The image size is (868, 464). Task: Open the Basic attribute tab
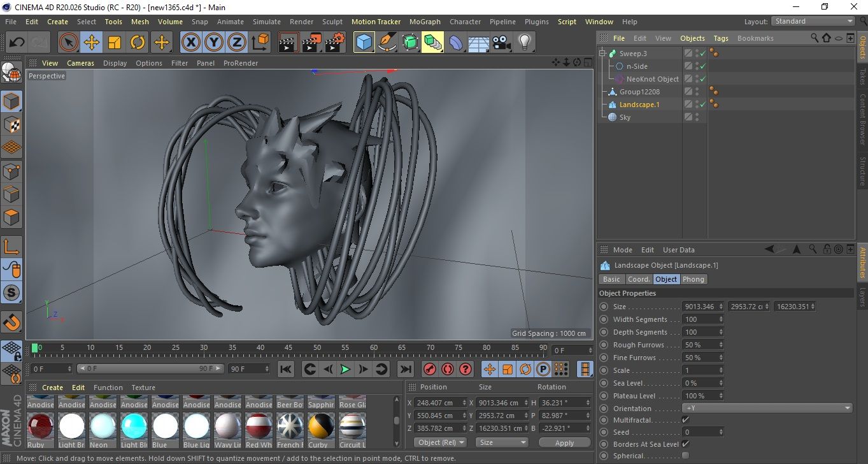click(611, 279)
